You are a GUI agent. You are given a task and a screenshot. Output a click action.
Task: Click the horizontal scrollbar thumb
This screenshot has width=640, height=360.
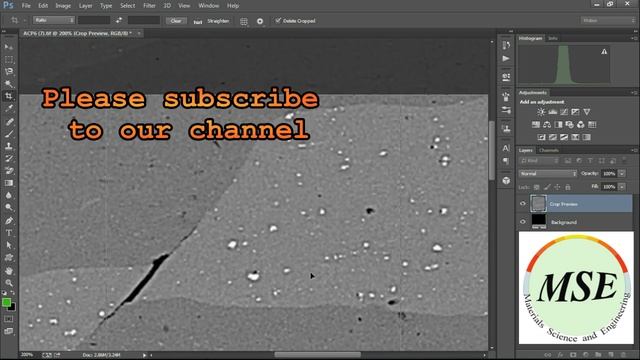pyautogui.click(x=317, y=355)
